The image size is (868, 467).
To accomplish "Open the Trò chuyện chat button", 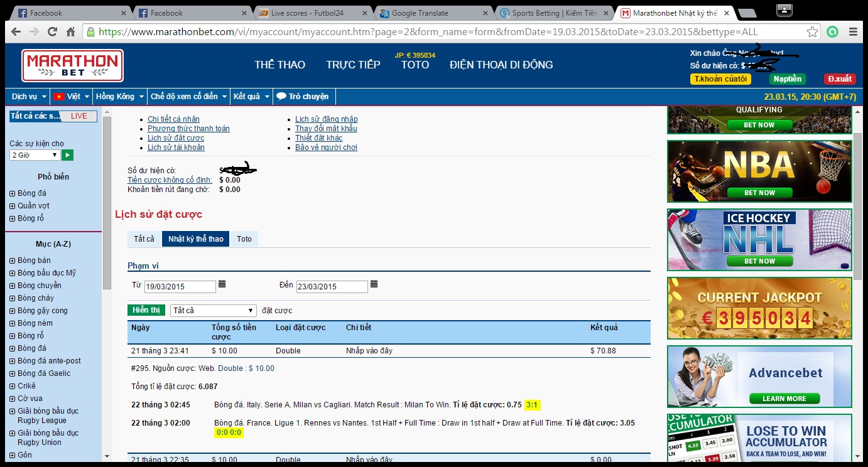I will pos(303,97).
